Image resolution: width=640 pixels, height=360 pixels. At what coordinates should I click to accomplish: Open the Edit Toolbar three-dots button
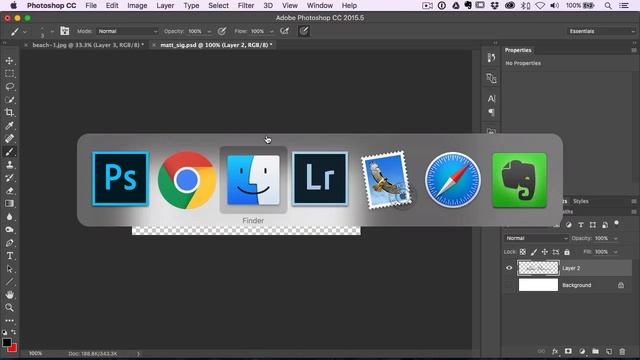click(x=9, y=320)
